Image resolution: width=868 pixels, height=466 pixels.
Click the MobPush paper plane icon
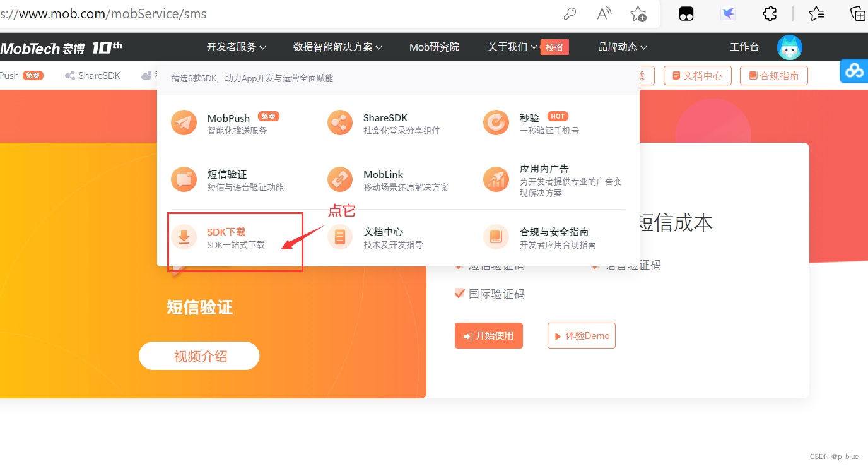[x=184, y=122]
